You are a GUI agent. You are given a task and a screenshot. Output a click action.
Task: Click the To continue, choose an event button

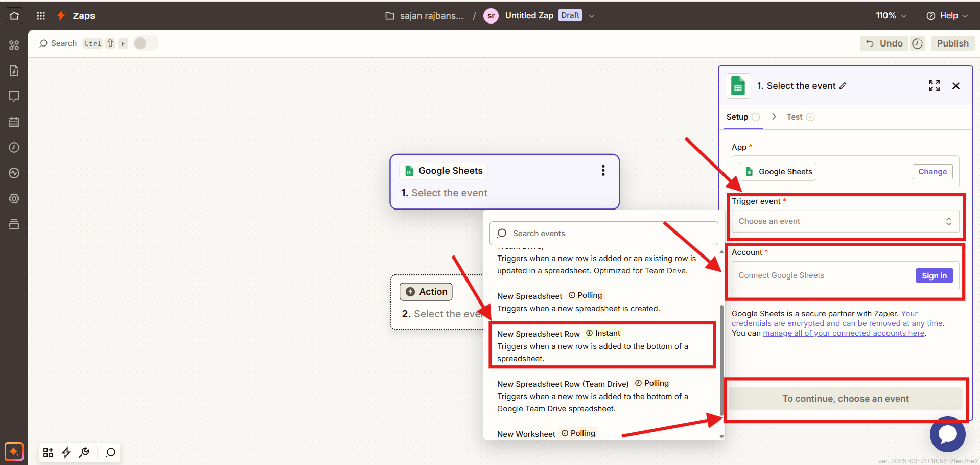(x=846, y=399)
